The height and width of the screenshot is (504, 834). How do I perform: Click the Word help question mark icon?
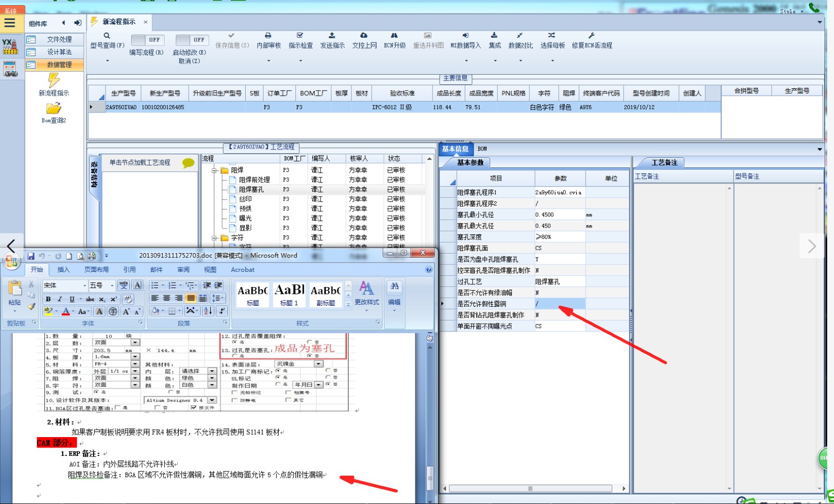click(x=429, y=270)
